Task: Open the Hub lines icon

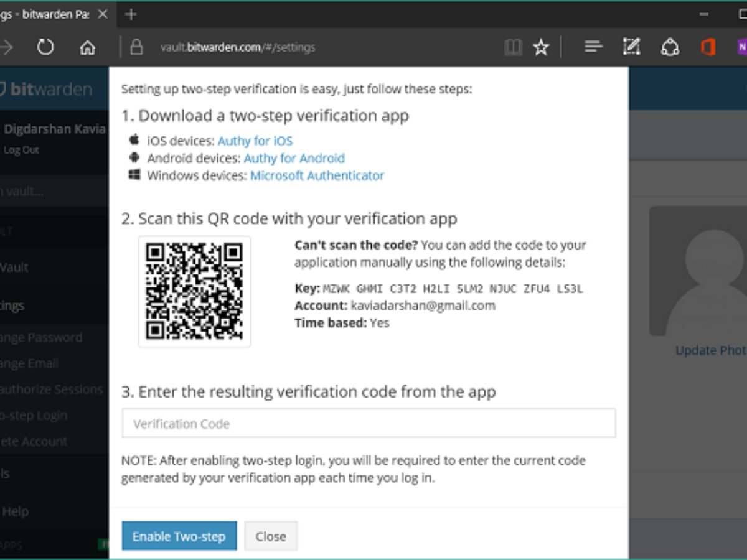Action: pyautogui.click(x=594, y=47)
